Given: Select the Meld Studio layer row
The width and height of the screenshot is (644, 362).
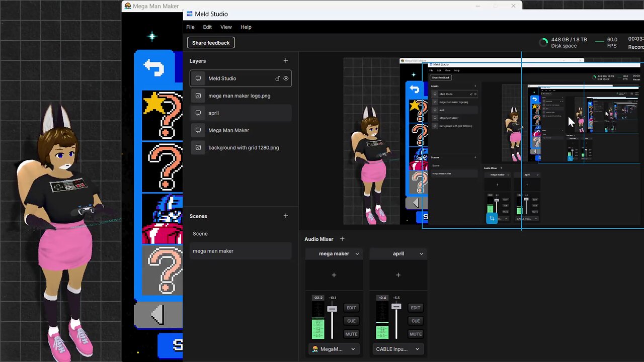Looking at the screenshot, I should [x=240, y=78].
